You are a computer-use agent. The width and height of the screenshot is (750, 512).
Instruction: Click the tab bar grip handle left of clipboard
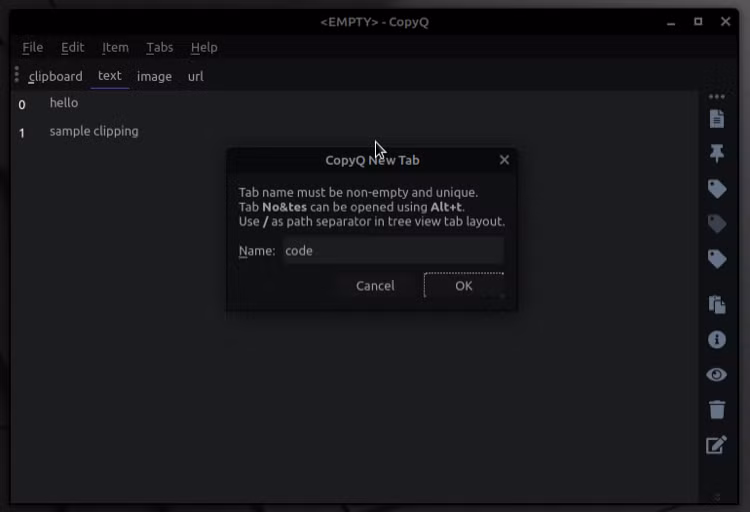click(17, 75)
